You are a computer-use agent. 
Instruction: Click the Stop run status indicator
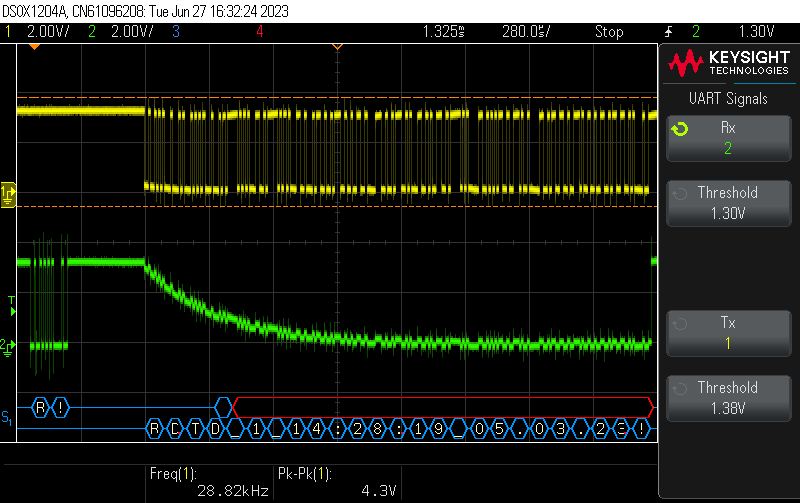(609, 32)
